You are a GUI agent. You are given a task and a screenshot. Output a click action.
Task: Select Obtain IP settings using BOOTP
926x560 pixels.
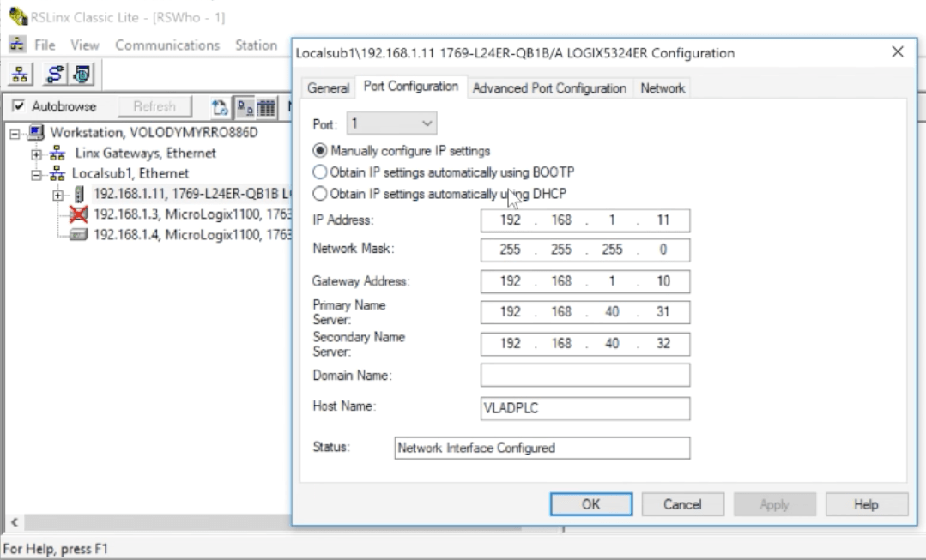[319, 172]
